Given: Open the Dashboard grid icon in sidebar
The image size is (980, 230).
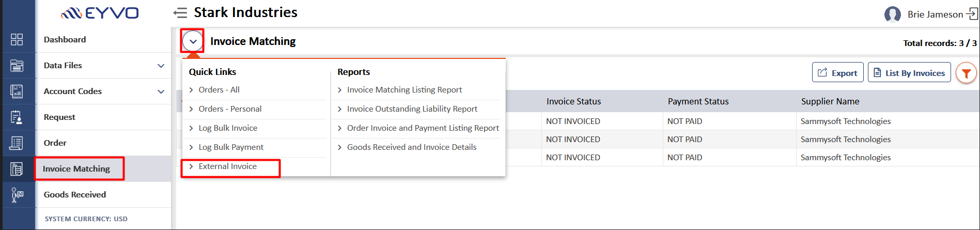Looking at the screenshot, I should tap(17, 40).
